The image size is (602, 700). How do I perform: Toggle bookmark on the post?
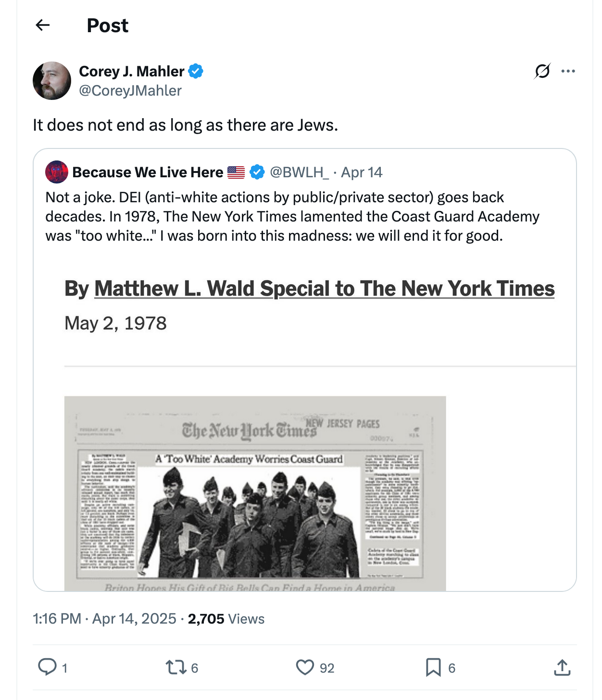[x=434, y=667]
